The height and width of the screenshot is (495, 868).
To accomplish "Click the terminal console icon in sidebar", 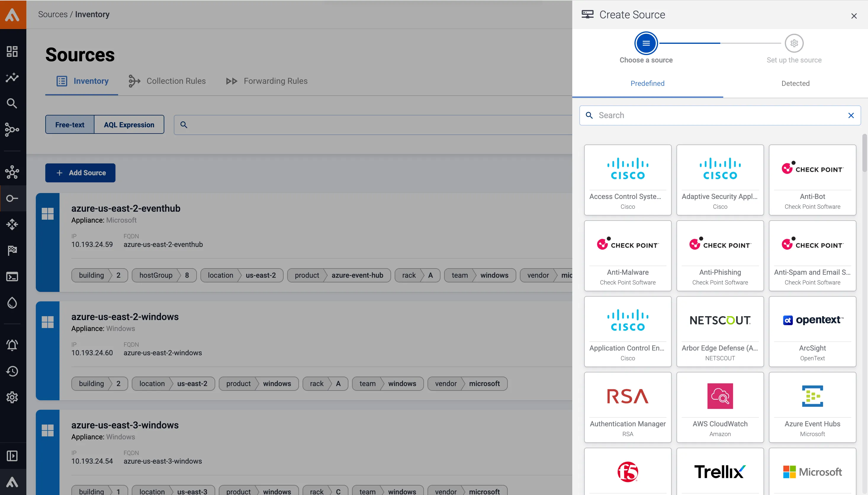I will 12,277.
